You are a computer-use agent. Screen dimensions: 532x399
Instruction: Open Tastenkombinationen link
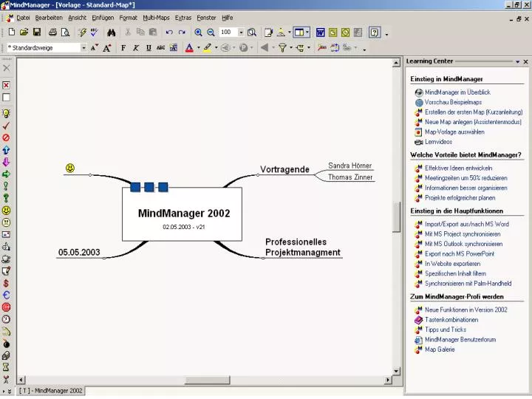(451, 320)
